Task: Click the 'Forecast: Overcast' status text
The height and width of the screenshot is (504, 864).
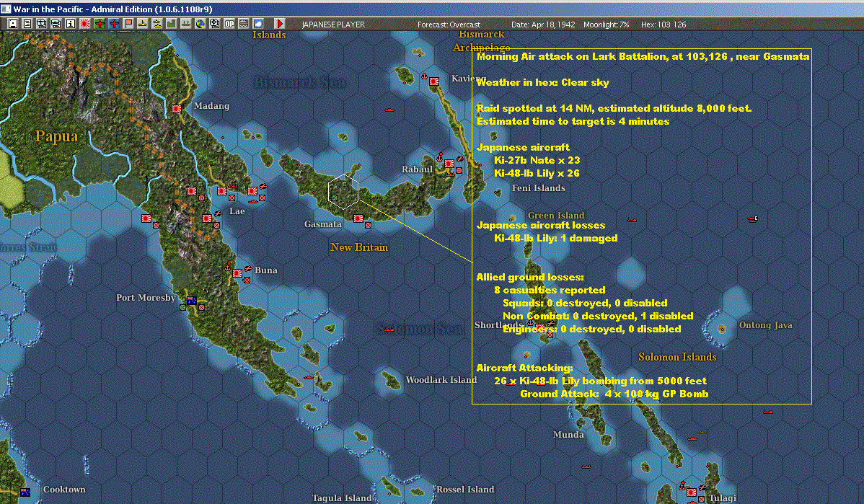Action: (x=449, y=25)
